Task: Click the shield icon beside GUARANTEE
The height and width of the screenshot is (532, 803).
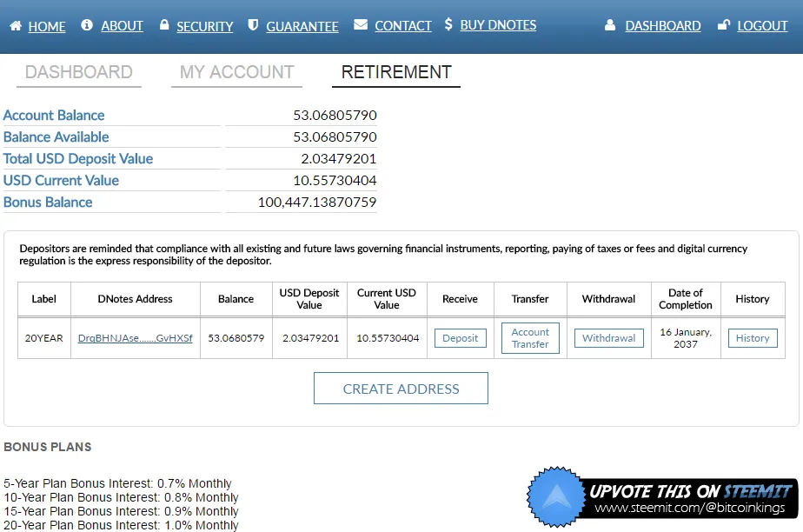Action: pyautogui.click(x=253, y=24)
